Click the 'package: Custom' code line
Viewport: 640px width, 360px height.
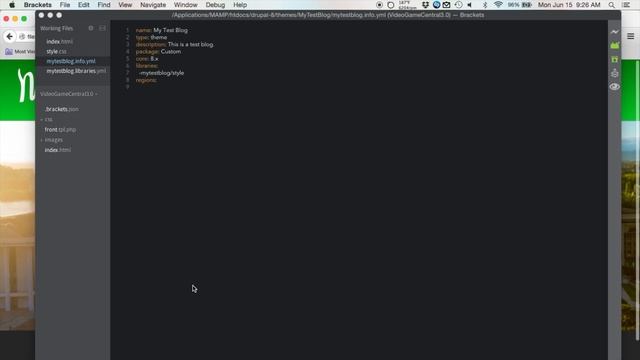point(158,51)
